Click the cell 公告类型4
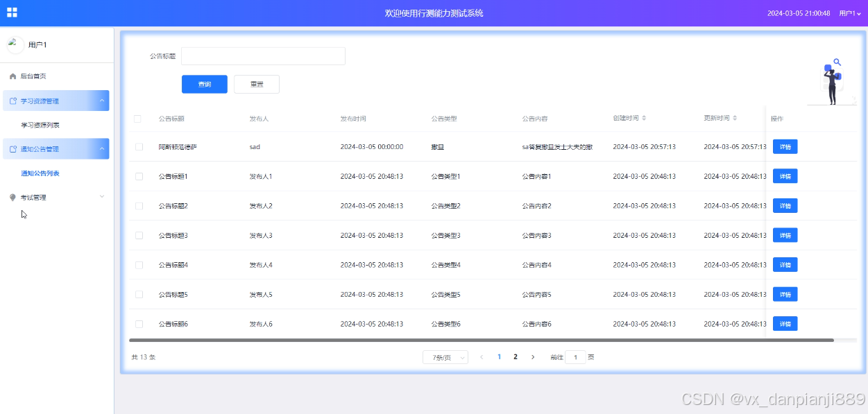 point(446,265)
